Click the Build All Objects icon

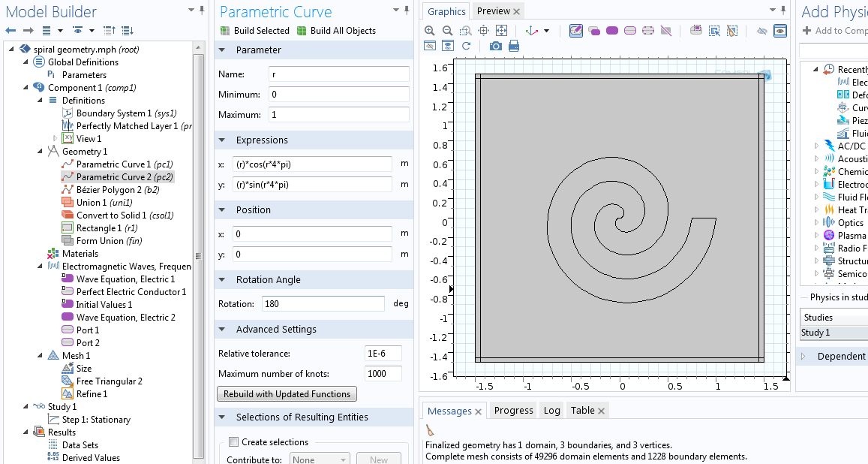[x=302, y=31]
